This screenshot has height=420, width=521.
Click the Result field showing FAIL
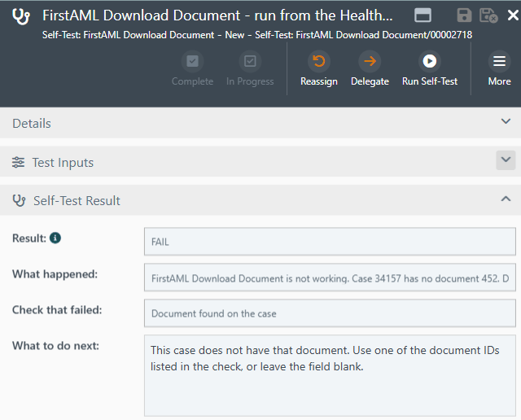pos(330,242)
